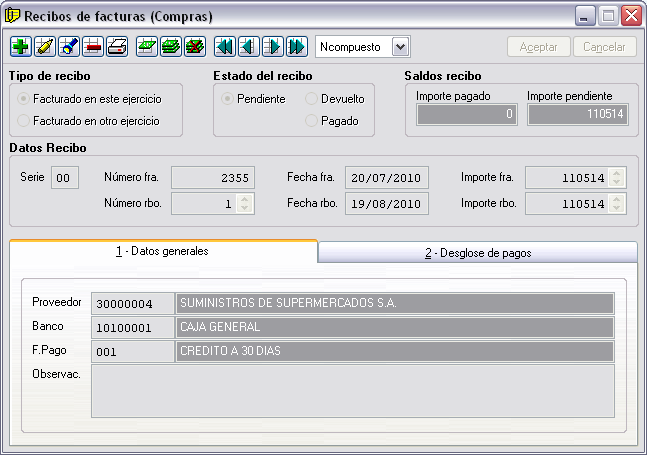Select 'Facturado en otro ejercicio' radio button
The image size is (647, 455).
click(23, 121)
